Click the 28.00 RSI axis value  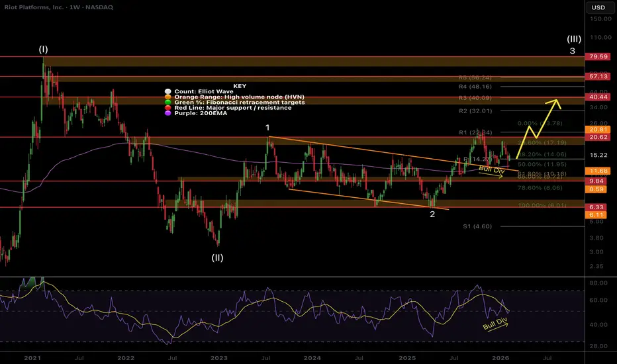[599, 346]
